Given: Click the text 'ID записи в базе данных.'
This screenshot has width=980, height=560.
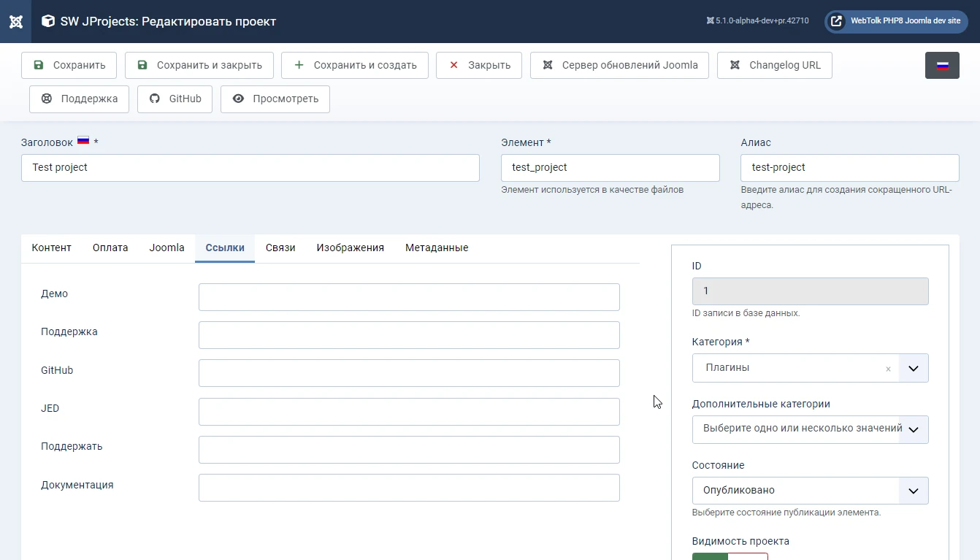Looking at the screenshot, I should point(746,313).
